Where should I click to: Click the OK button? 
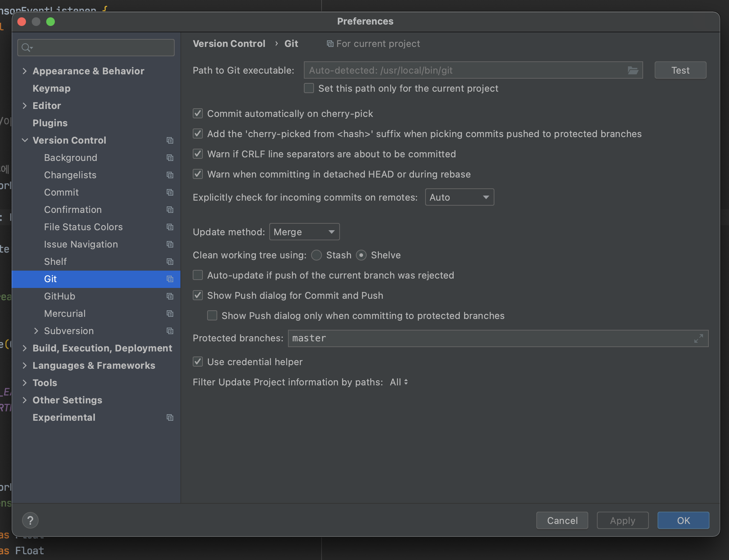683,521
